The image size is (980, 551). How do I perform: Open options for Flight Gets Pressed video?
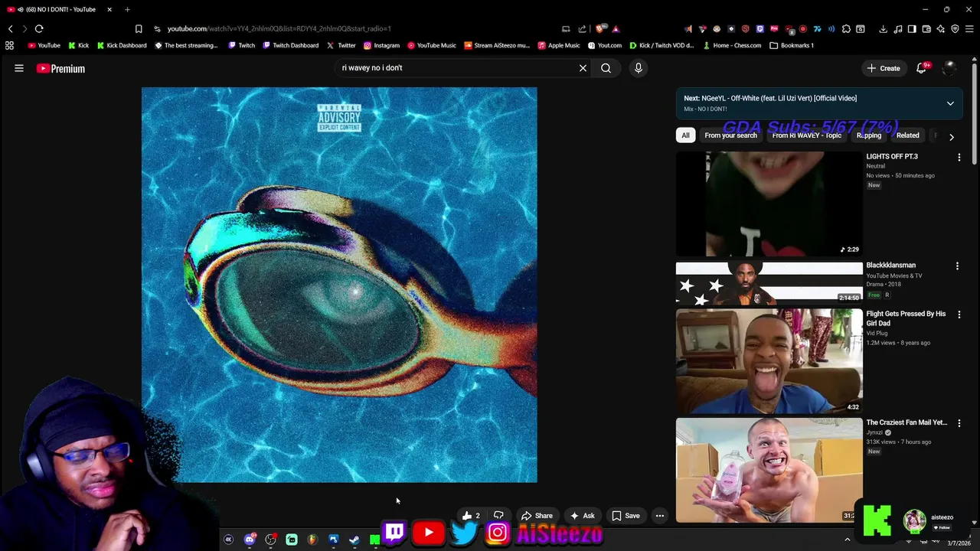coord(959,315)
